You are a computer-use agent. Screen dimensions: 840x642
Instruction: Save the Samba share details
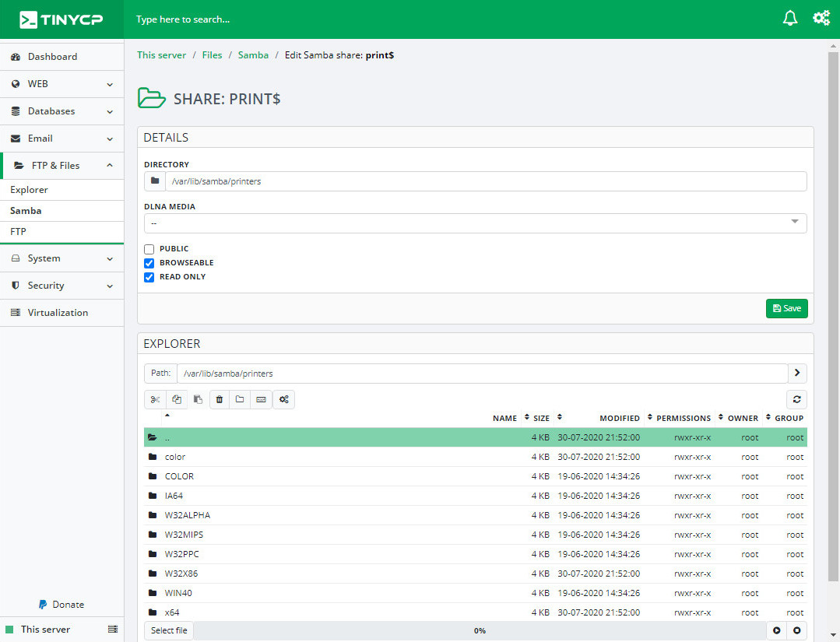click(x=786, y=308)
